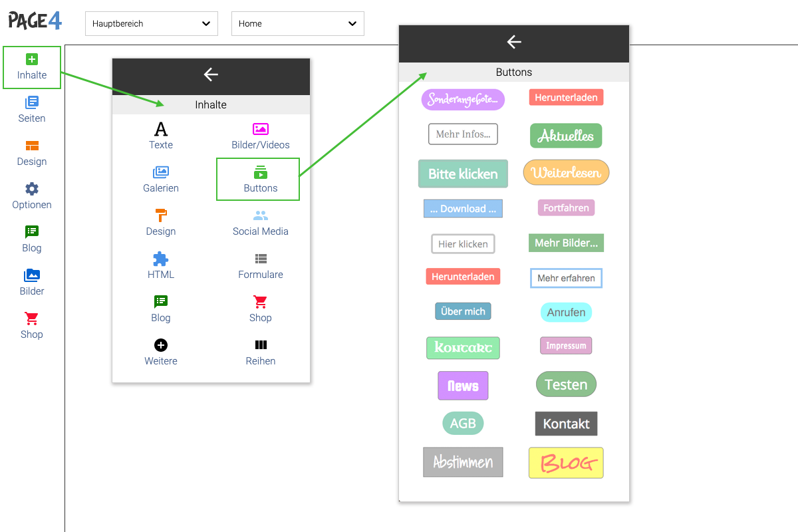The width and height of the screenshot is (798, 532).
Task: Pick the cyan Anrufen button style
Action: 566,313
